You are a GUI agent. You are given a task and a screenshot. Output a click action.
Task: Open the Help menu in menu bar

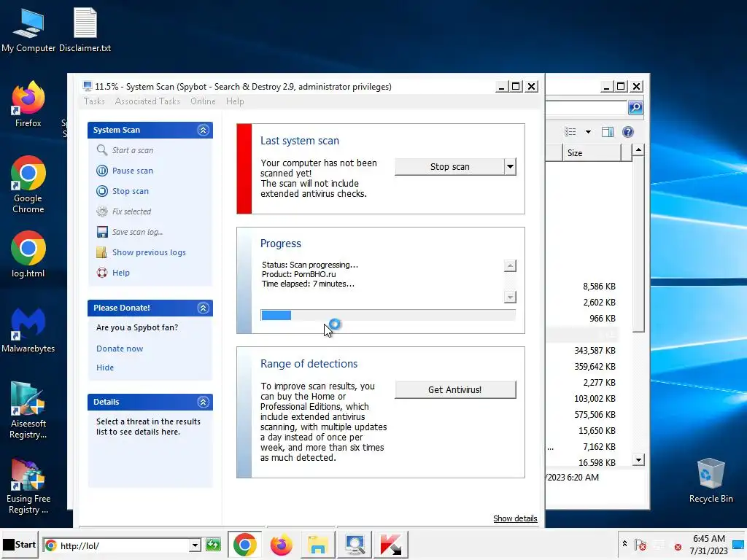tap(235, 101)
